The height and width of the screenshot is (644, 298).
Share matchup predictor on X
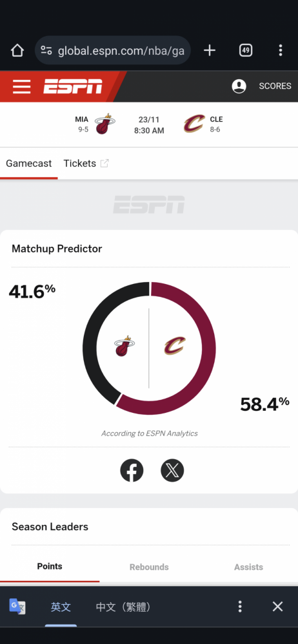tap(172, 471)
